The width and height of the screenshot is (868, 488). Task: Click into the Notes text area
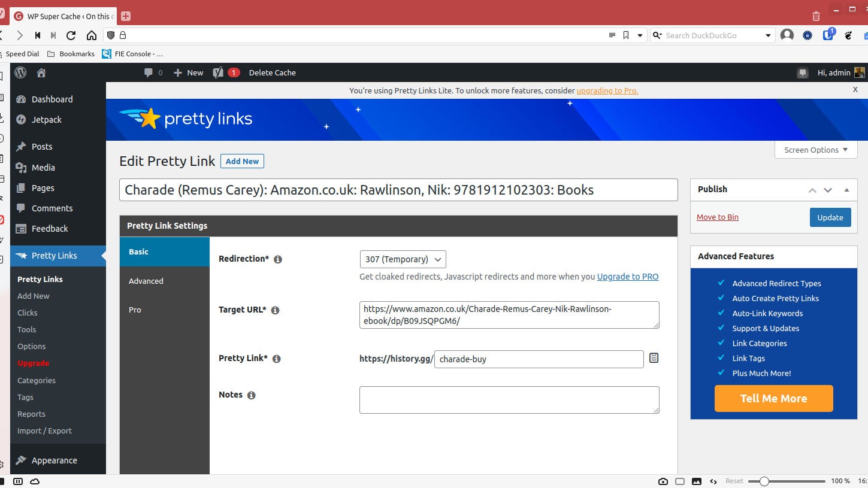509,400
